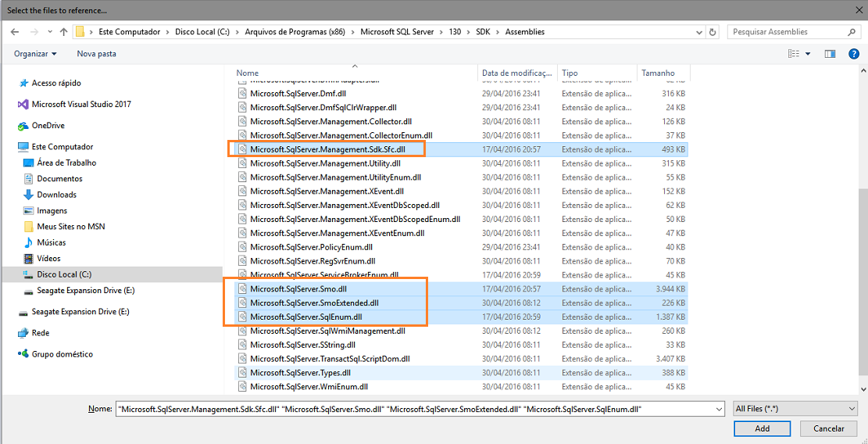Select Microsoft.SqlServer.SmoExtended.dll file icon
Screen dimensions: 868x444
[x=242, y=303]
